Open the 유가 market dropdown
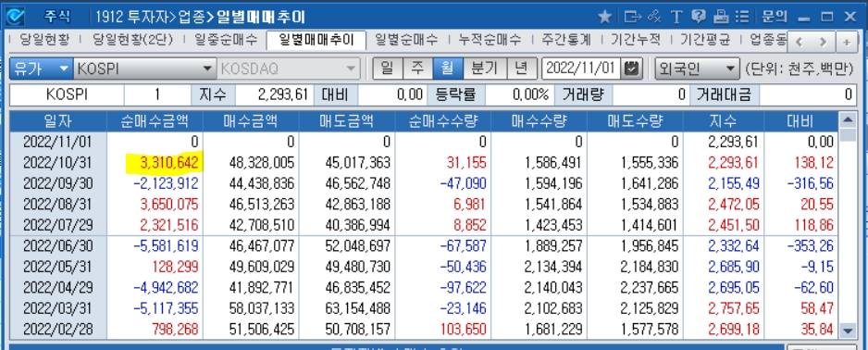Screen dimensions: 868x350 pyautogui.click(x=41, y=69)
